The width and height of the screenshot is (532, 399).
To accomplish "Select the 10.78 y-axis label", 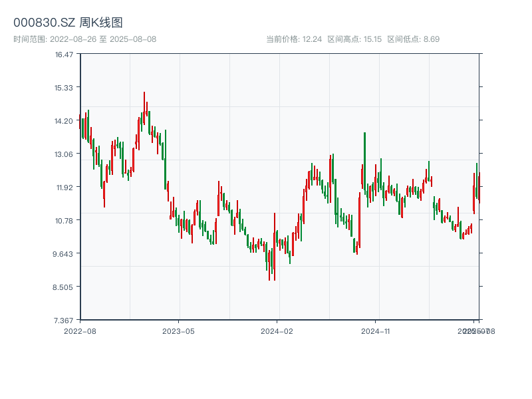I will (x=65, y=220).
